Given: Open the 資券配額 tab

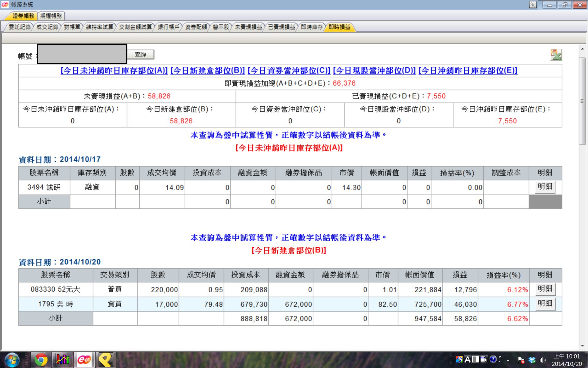Looking at the screenshot, I should tap(196, 27).
